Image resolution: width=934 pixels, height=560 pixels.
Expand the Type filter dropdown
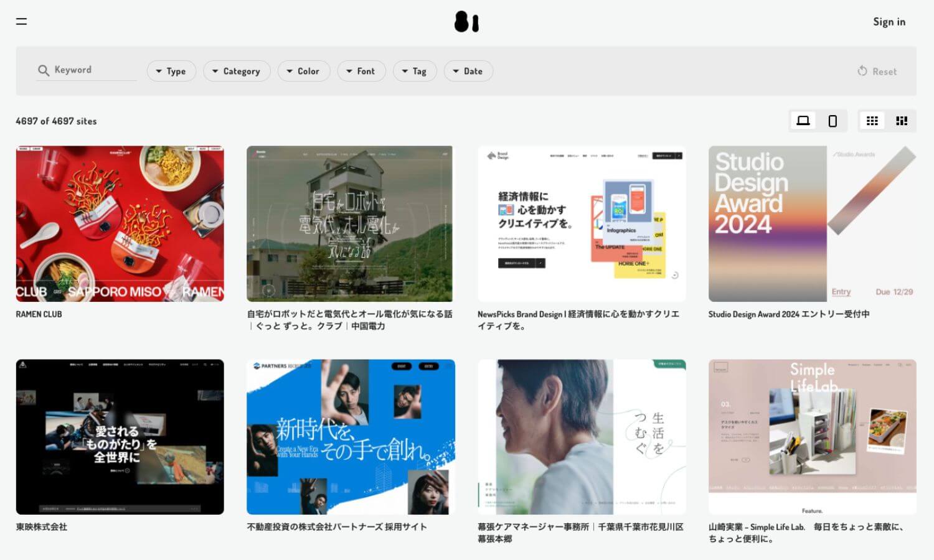click(171, 71)
